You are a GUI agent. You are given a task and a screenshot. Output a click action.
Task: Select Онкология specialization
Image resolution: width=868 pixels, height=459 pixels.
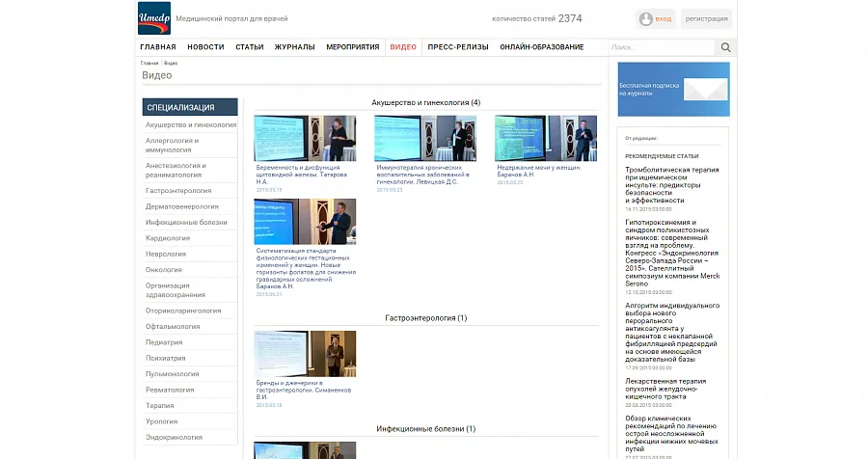pos(163,270)
